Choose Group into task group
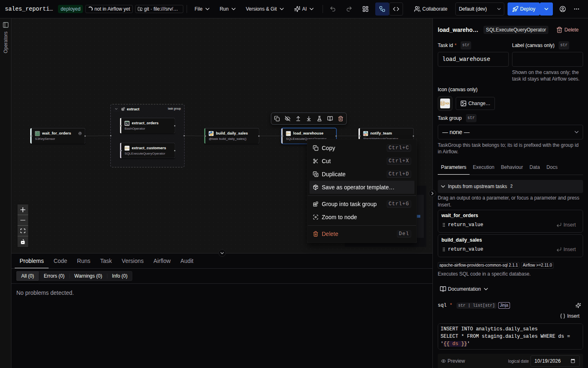The height and width of the screenshot is (368, 588). pos(362,204)
